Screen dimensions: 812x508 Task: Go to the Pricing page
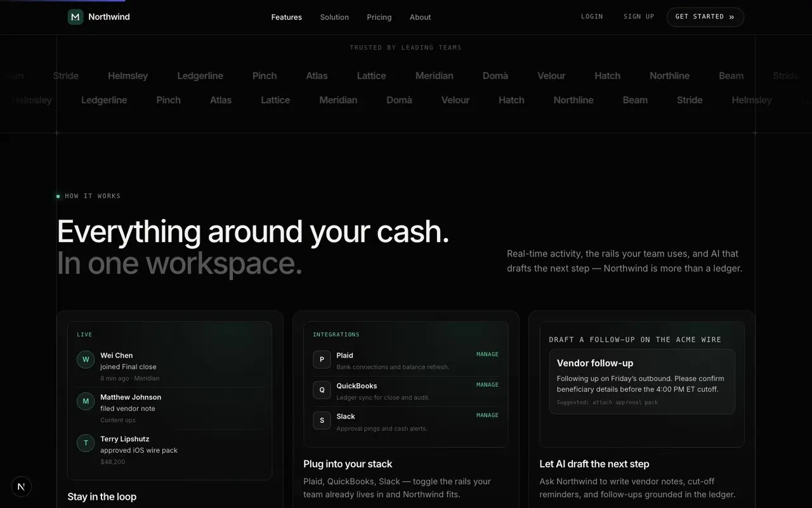pyautogui.click(x=379, y=17)
